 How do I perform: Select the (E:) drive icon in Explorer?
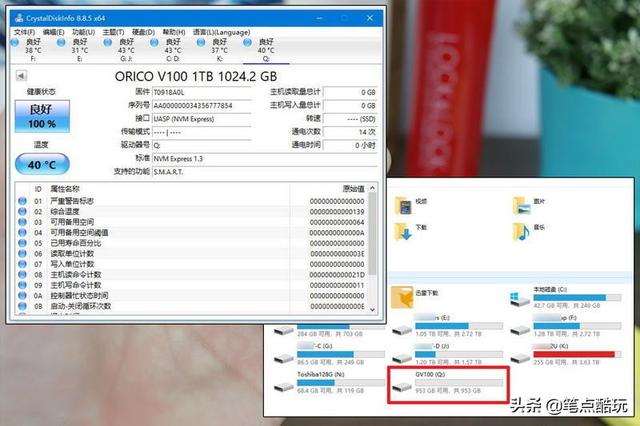click(402, 330)
